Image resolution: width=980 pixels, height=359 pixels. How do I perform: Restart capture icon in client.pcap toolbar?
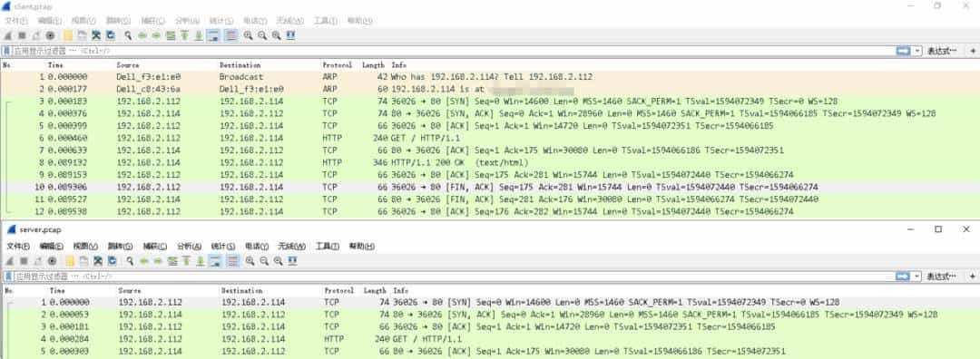36,35
